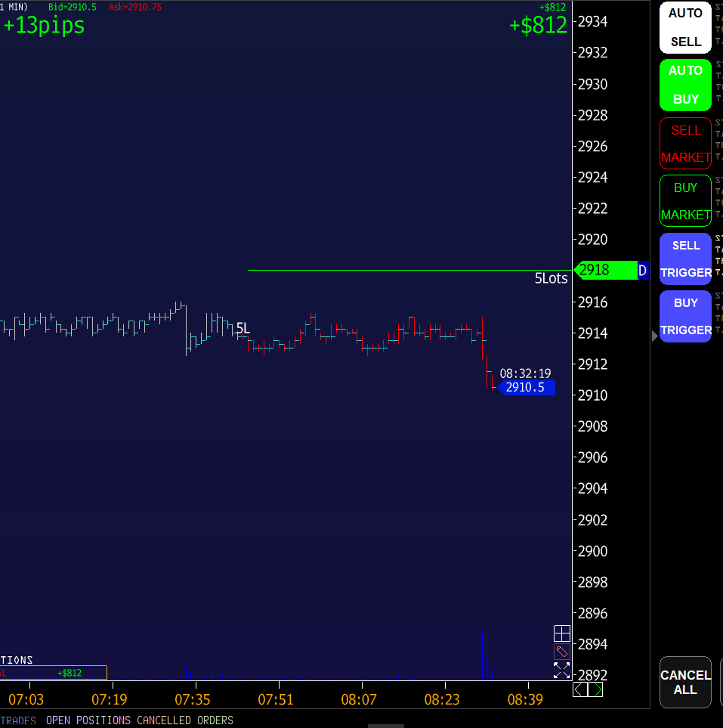Click the CANCEL ALL button
The height and width of the screenshot is (728, 723).
685,682
